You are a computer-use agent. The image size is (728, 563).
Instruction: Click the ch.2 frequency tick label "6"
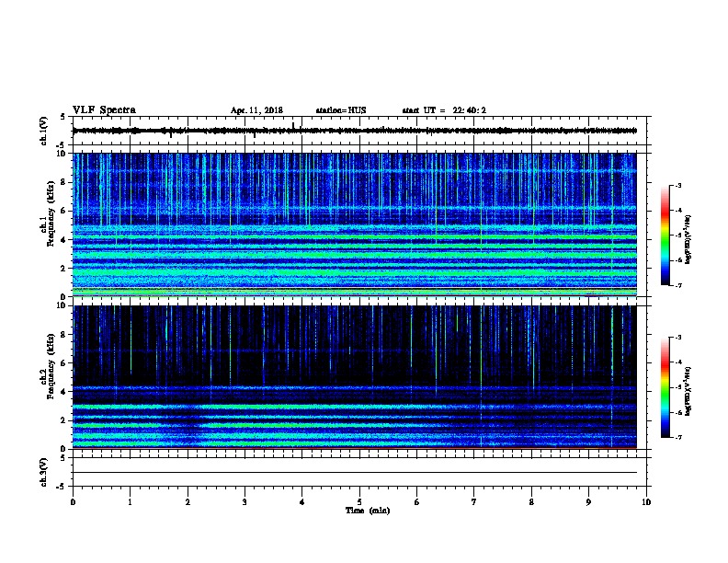(63, 363)
